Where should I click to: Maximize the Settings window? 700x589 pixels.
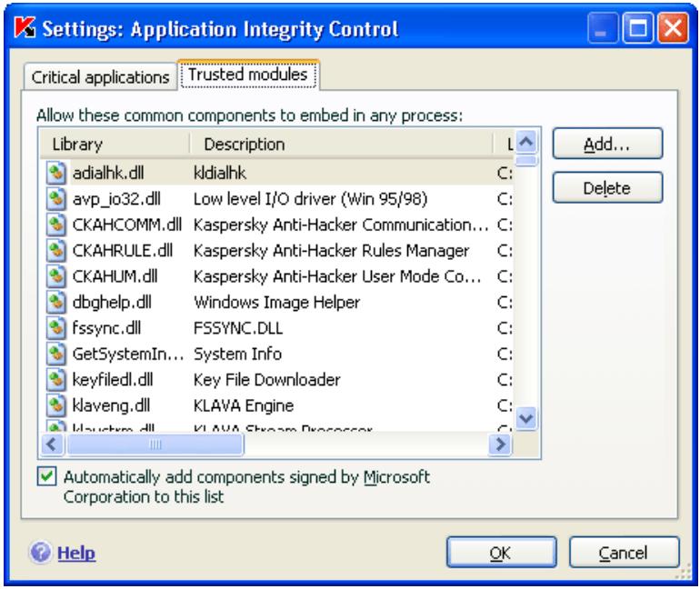click(x=638, y=28)
